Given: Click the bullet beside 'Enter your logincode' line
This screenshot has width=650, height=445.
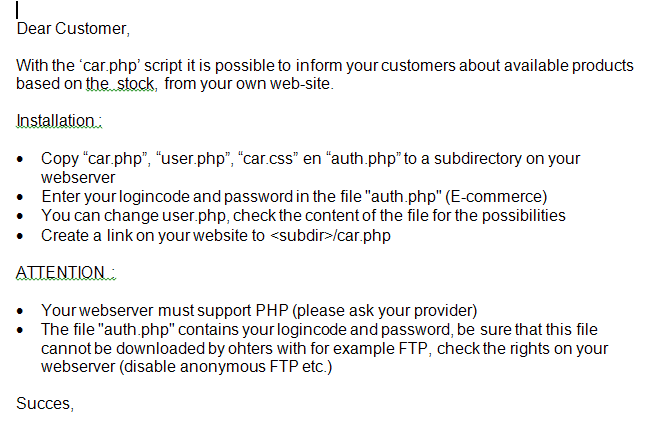Looking at the screenshot, I should (x=22, y=198).
